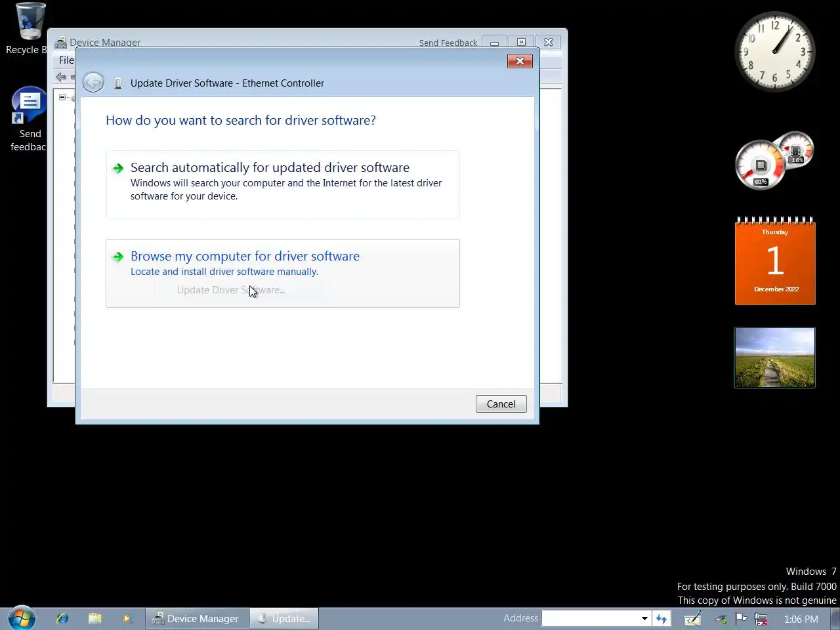Open Windows Explorer from the taskbar
The width and height of the screenshot is (840, 630).
pos(95,618)
